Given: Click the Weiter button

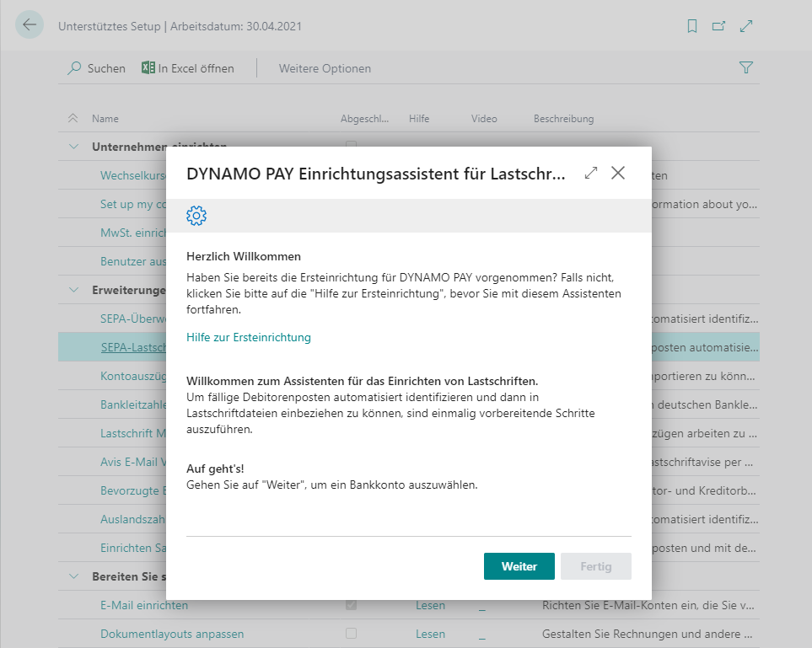Looking at the screenshot, I should (519, 566).
